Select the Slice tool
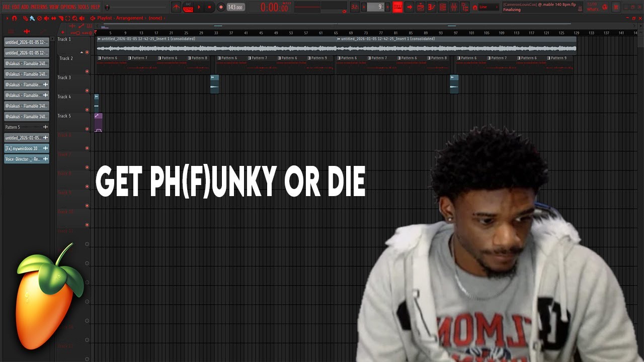 pyautogui.click(x=60, y=18)
